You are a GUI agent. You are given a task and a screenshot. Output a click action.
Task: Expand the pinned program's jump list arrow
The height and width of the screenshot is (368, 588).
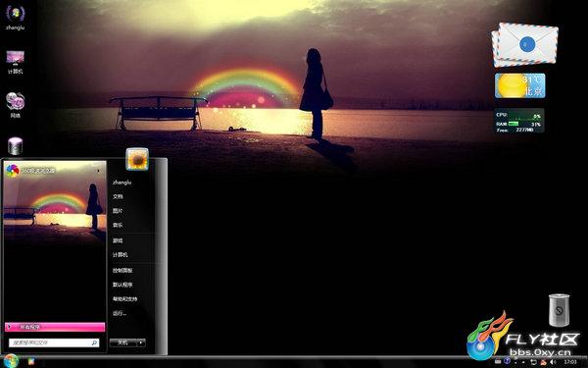click(99, 171)
